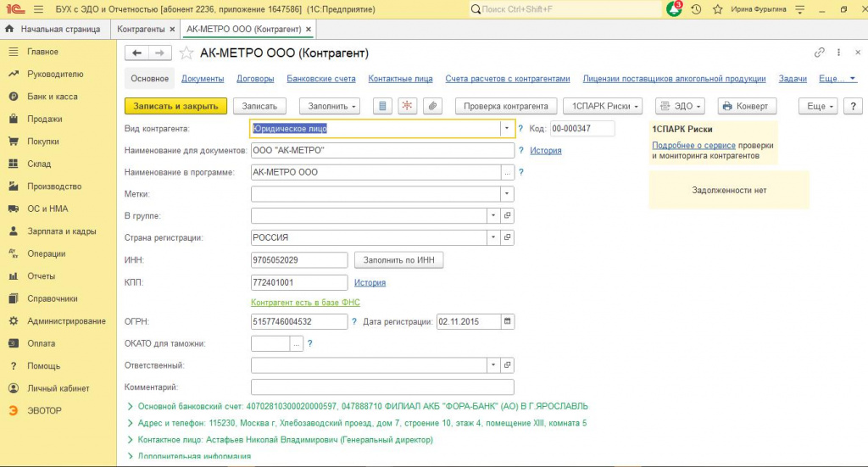Open attached files paperclip icon
This screenshot has width=868, height=467.
pyautogui.click(x=432, y=106)
